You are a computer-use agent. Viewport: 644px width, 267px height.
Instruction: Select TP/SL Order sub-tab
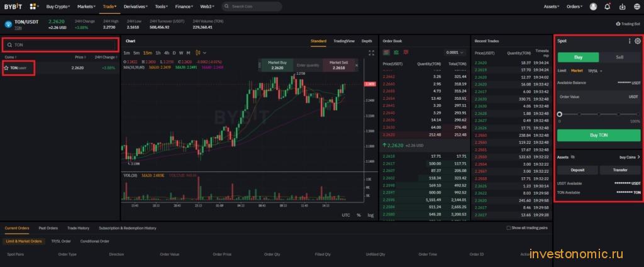61,241
